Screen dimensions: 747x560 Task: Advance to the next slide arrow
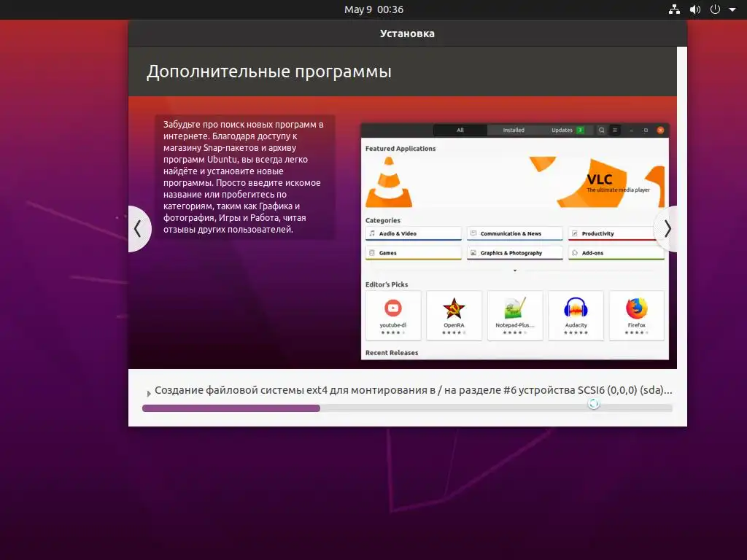[666, 229]
